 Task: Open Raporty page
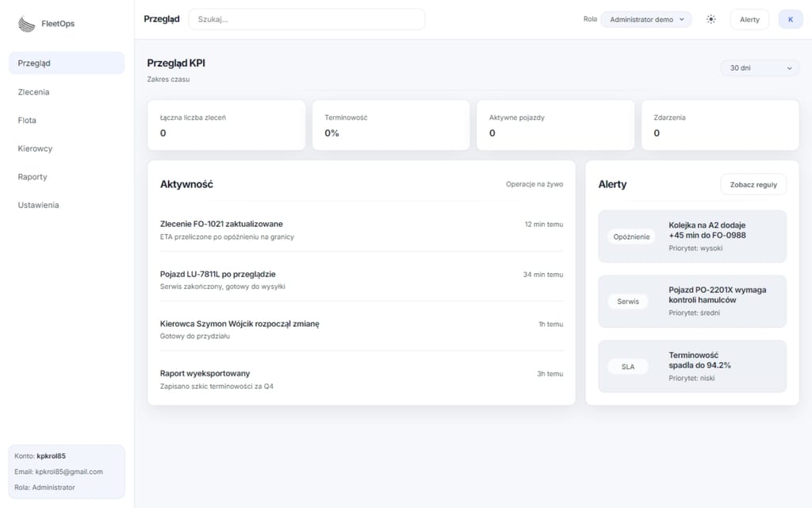click(x=67, y=177)
